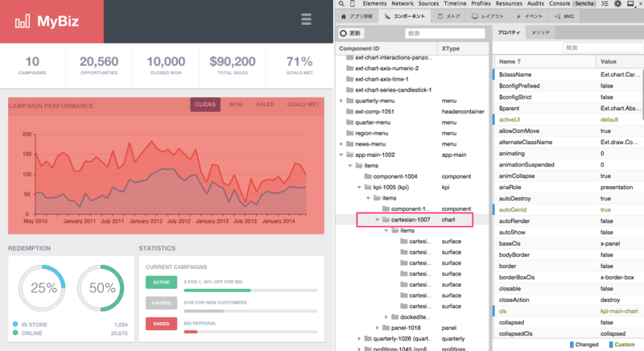The image size is (644, 351).
Task: Expand the panel-1018 tree node
Action: 377,328
